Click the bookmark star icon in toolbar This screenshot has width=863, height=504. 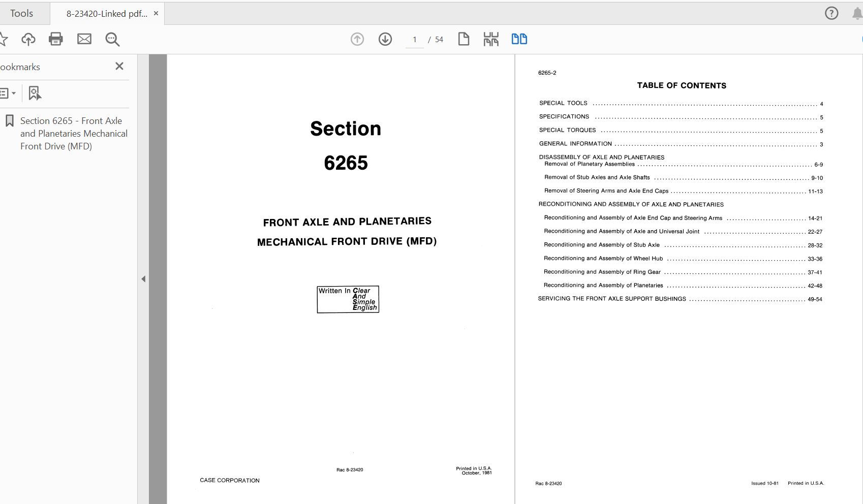coord(3,39)
